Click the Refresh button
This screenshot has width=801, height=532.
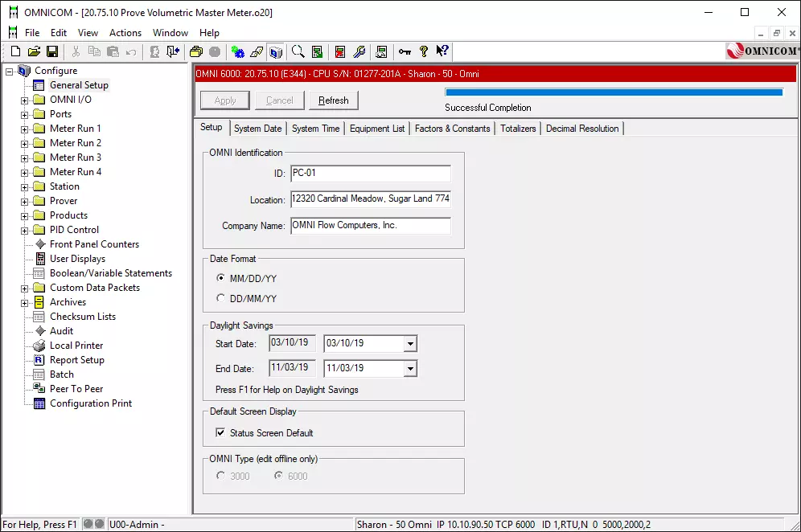click(334, 100)
